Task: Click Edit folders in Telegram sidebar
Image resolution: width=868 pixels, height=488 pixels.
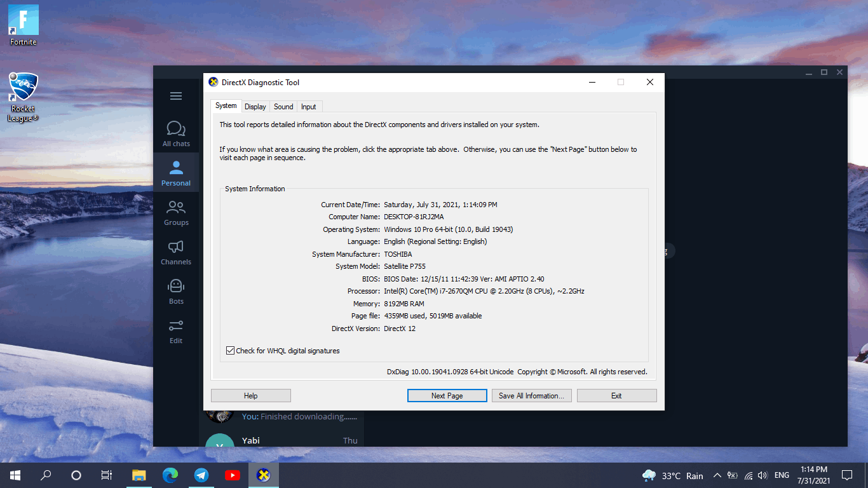Action: pos(176,331)
